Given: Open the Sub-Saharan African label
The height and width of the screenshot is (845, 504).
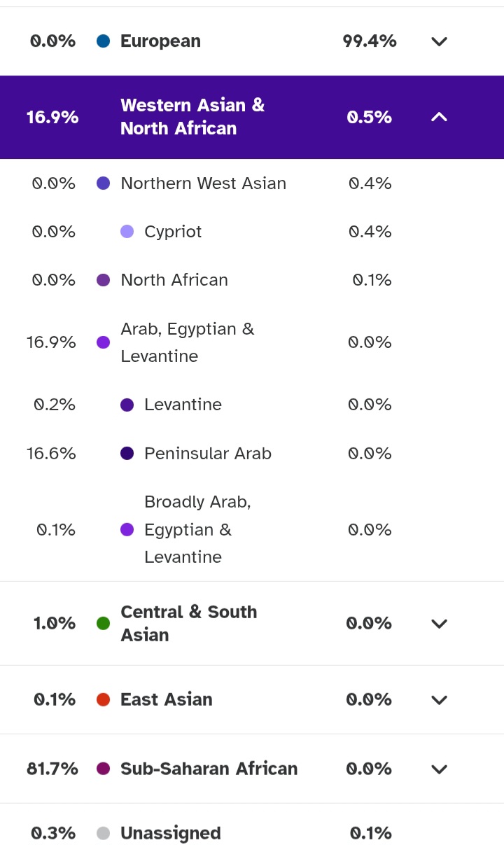Looking at the screenshot, I should (x=209, y=769).
